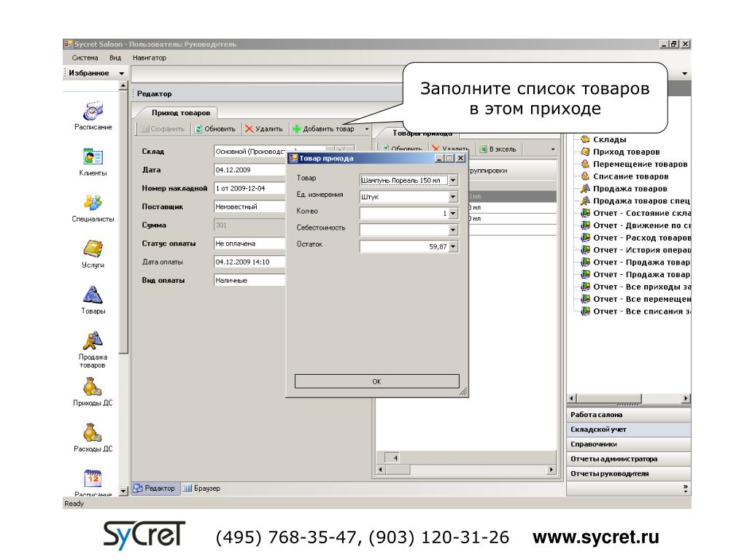The height and width of the screenshot is (560, 747).
Task: Click the Дата оплаты field 04.12.2009 14:10
Action: tap(249, 262)
